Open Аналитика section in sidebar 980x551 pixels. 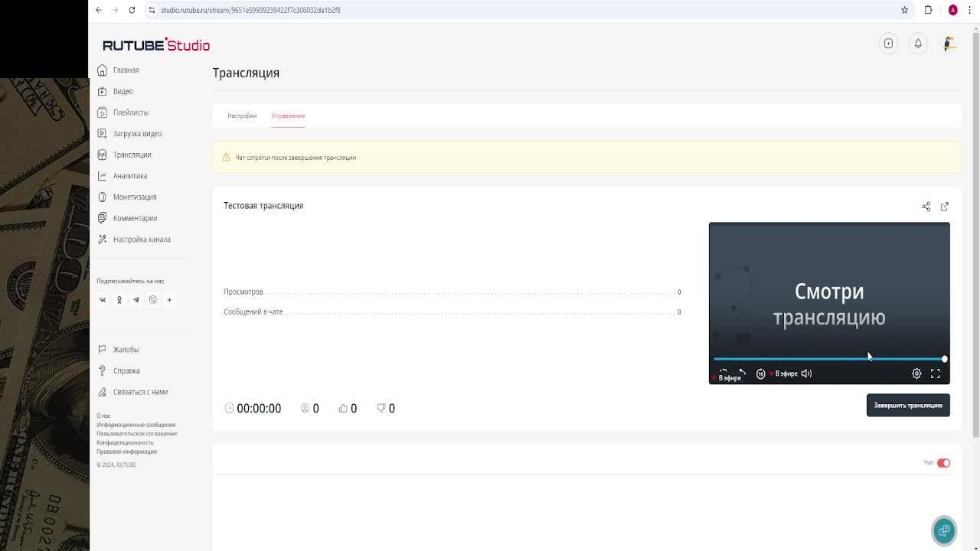122,176
